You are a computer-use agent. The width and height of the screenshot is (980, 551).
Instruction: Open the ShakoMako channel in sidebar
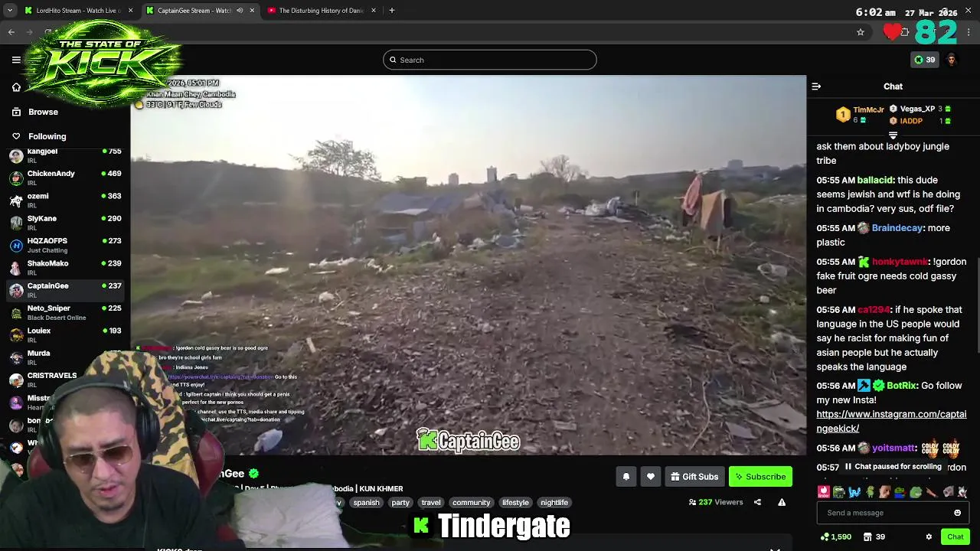65,268
